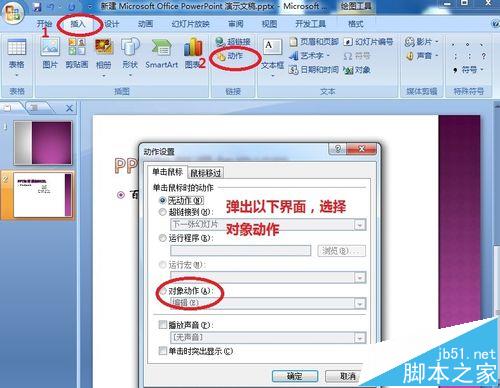Insert a 影片 movie
The width and height of the screenshot is (500, 388).
pyautogui.click(x=422, y=42)
